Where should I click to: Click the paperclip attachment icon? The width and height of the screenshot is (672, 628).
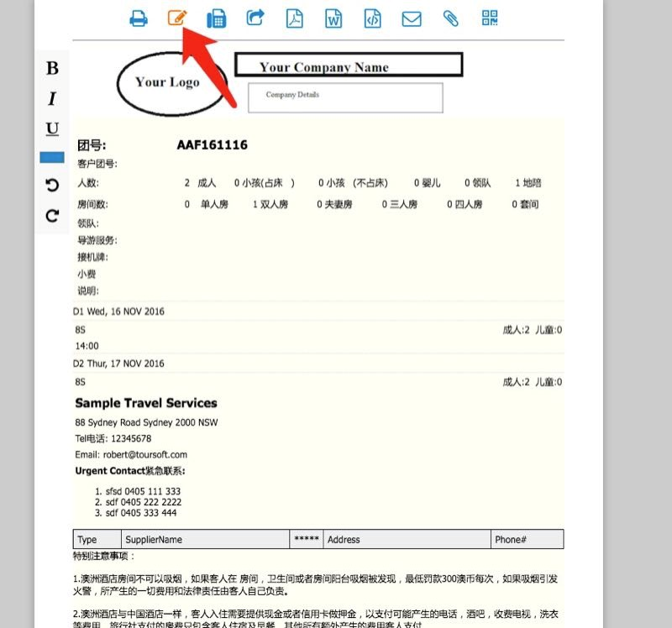tap(450, 18)
